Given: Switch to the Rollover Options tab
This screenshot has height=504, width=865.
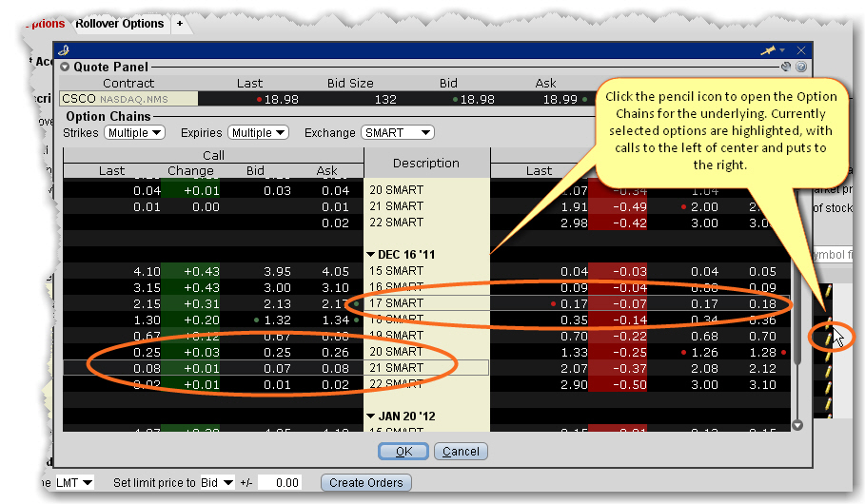Looking at the screenshot, I should tap(120, 23).
